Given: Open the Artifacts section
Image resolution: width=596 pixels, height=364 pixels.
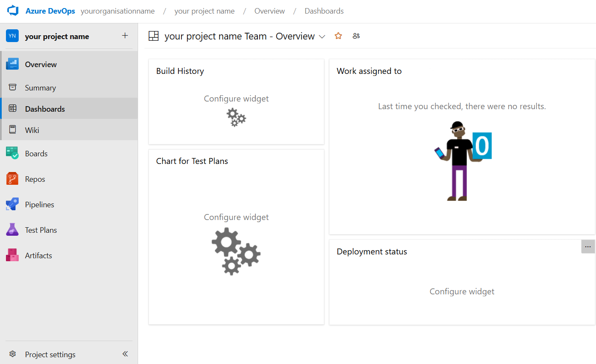Looking at the screenshot, I should click(38, 255).
